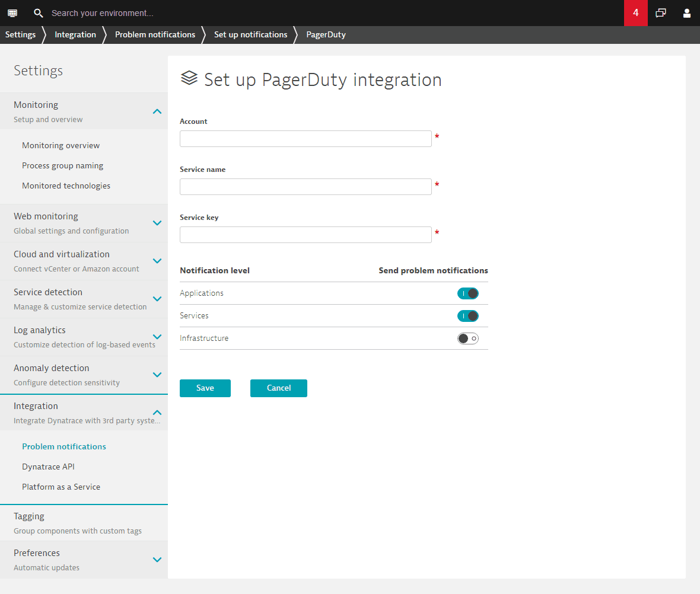Focus the Service key input field
This screenshot has width=700, height=594.
[306, 235]
